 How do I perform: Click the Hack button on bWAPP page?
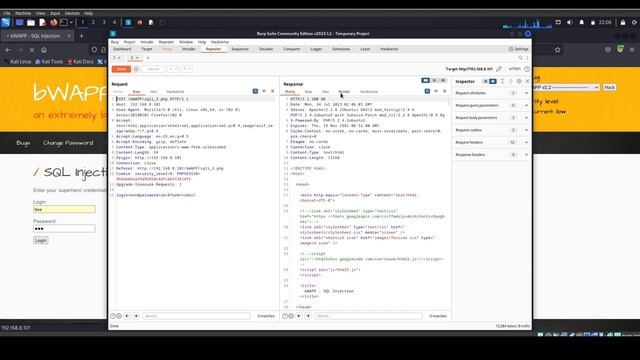point(609,87)
